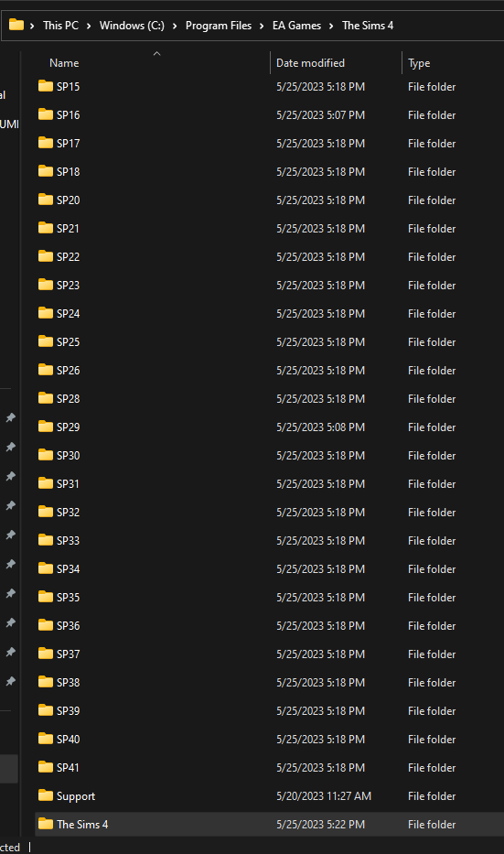Click the address bar folder icon
The height and width of the screenshot is (854, 504).
click(x=16, y=25)
